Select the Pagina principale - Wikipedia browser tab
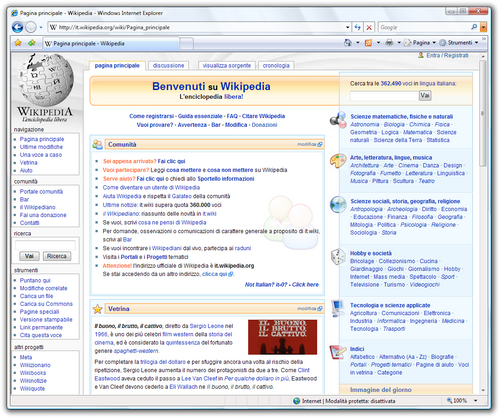The width and height of the screenshot is (500, 418). click(111, 43)
